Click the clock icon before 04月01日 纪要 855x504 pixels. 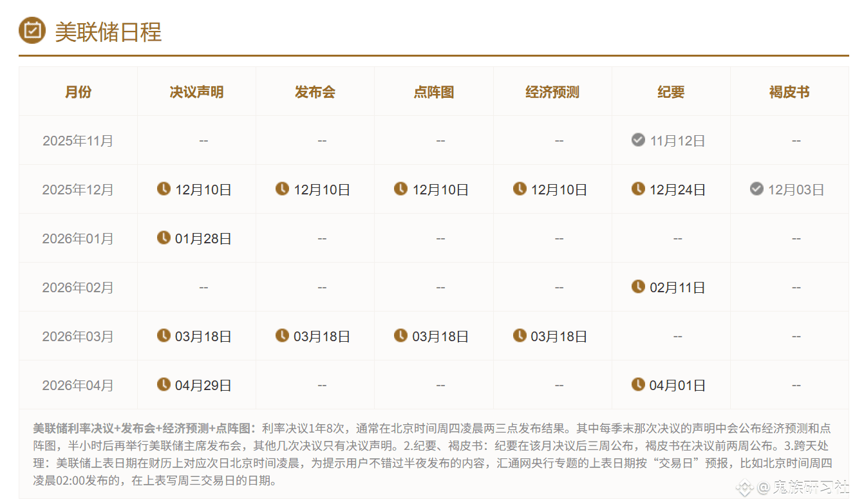[x=638, y=384]
